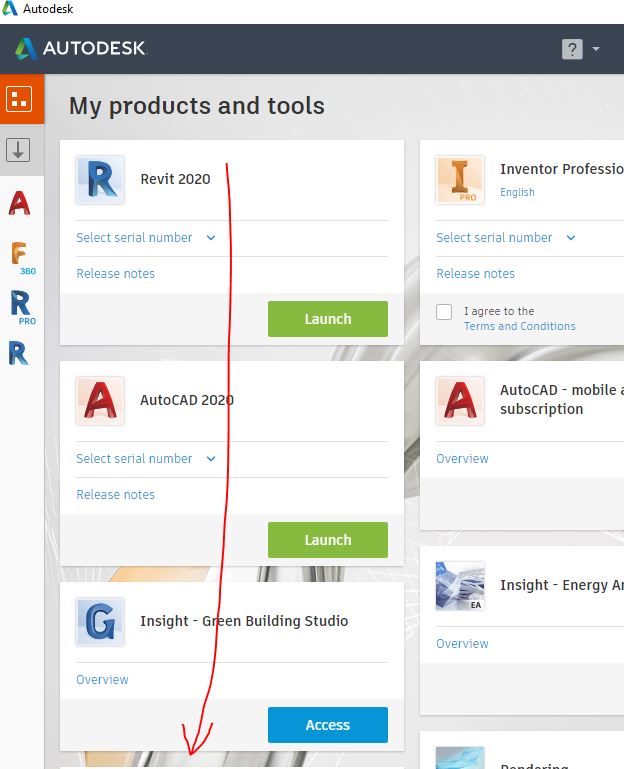Click the Insight - Green Building Studio title

[x=244, y=621]
